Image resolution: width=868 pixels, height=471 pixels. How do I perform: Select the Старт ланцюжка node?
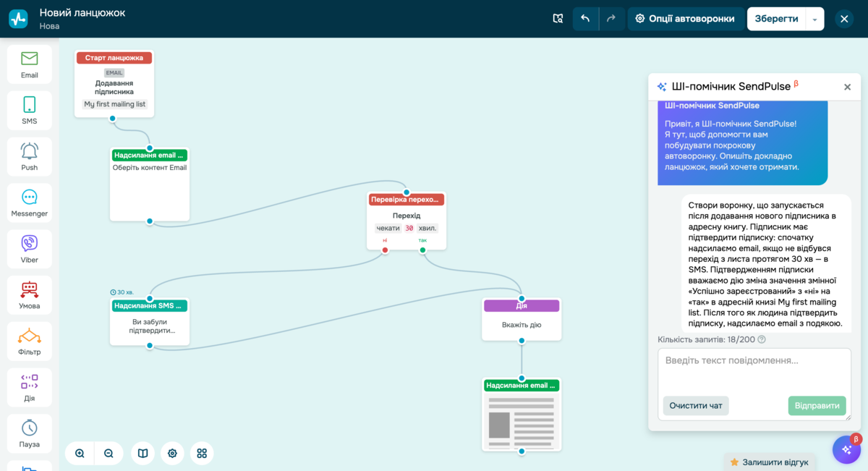click(114, 83)
